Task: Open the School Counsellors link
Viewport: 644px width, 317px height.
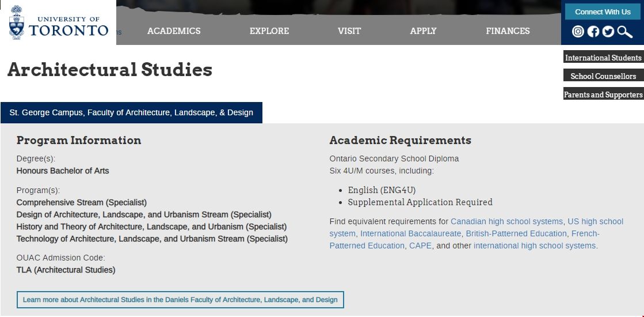Action: point(603,76)
